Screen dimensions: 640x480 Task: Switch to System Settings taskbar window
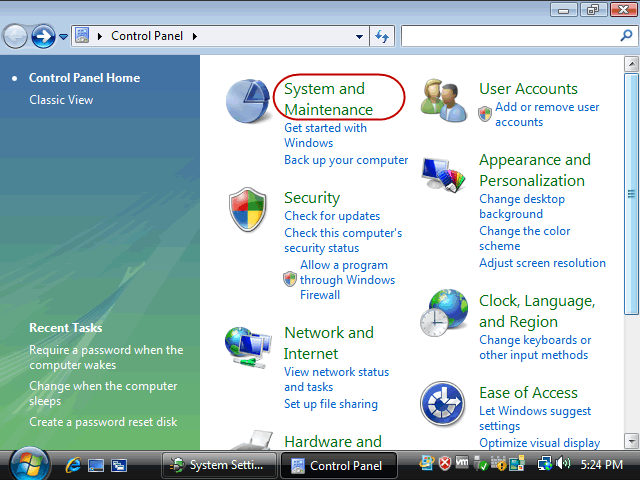219,465
